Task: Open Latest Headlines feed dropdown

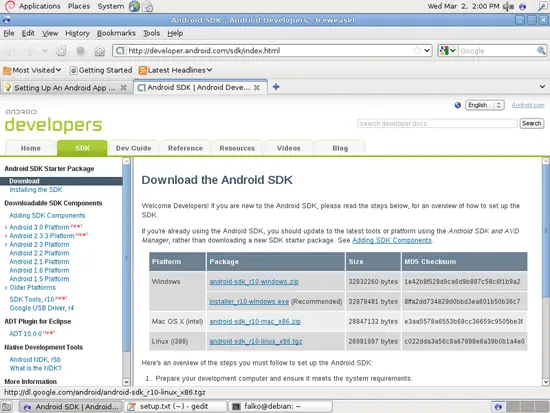Action: click(175, 70)
